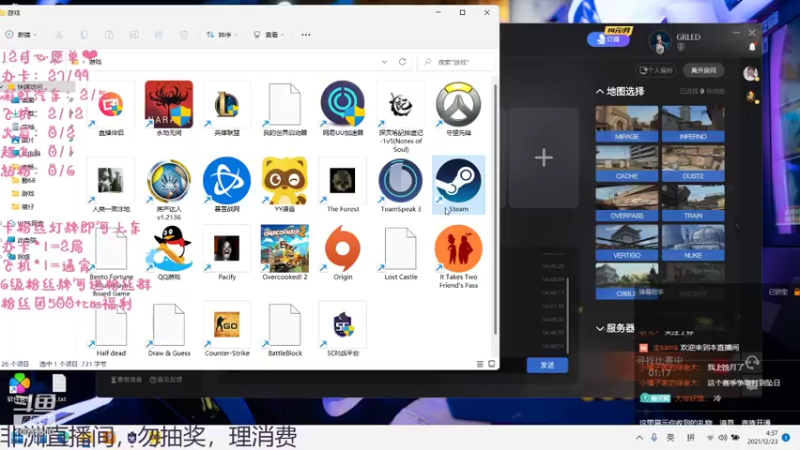
Task: Click the 订阅 subscribe button
Action: [608, 39]
